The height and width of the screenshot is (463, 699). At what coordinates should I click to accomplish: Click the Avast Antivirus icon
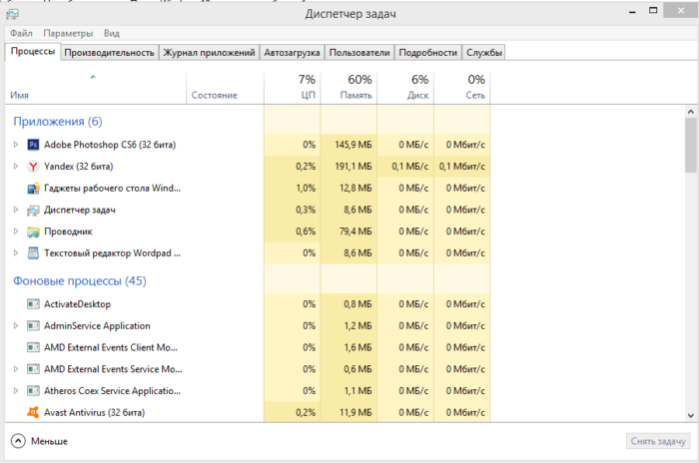click(x=33, y=412)
